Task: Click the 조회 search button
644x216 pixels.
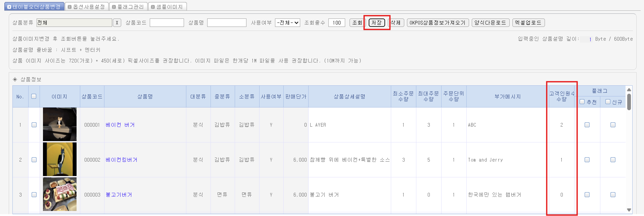Action: (x=357, y=23)
